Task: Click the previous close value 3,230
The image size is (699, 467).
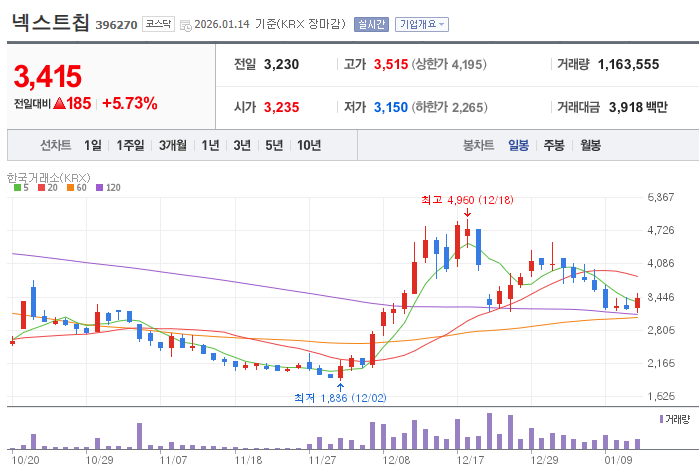Action: tap(281, 65)
